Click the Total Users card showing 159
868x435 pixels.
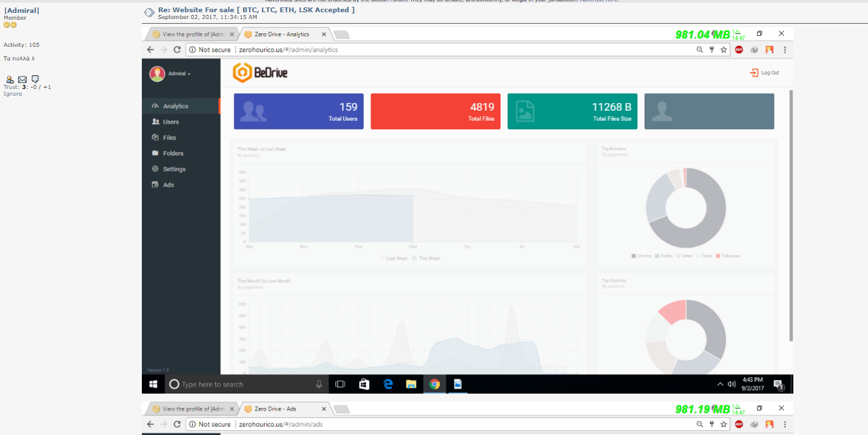coord(299,111)
